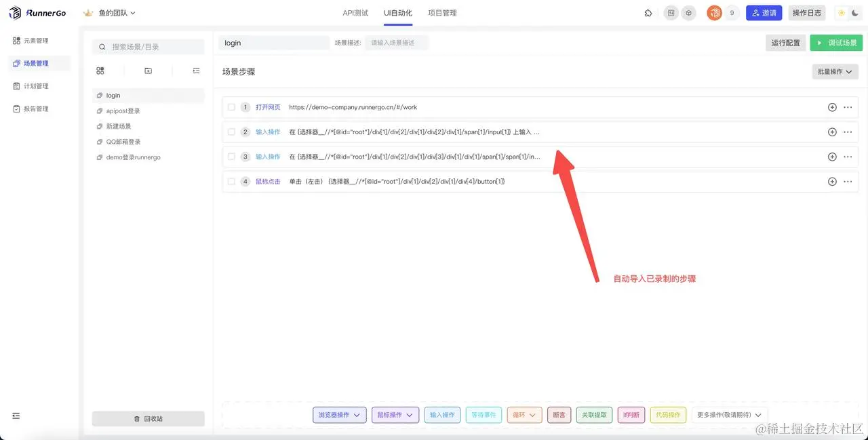Screen dimensions: 868x440
Task: Select the demo登录runnergo scene
Action: [x=149, y=157]
